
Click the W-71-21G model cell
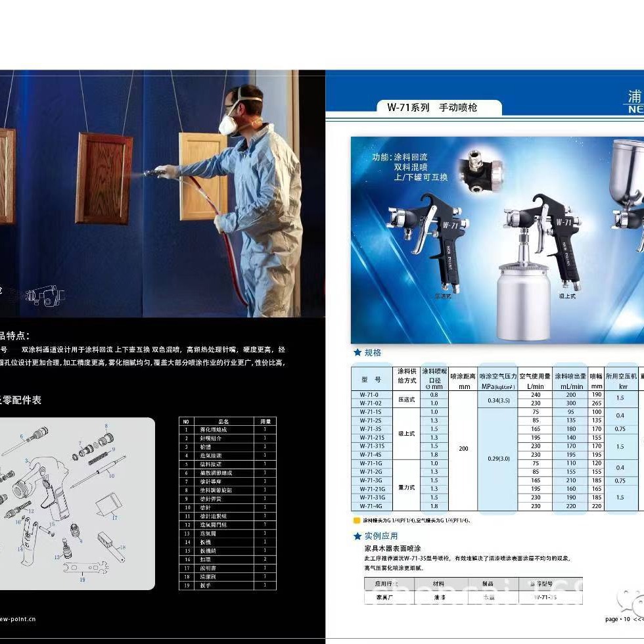click(372, 489)
